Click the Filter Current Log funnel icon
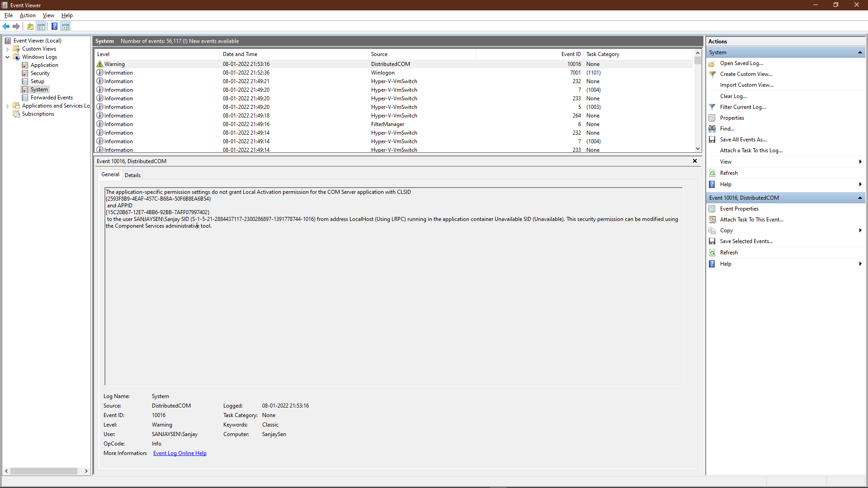The image size is (868, 488). [712, 107]
